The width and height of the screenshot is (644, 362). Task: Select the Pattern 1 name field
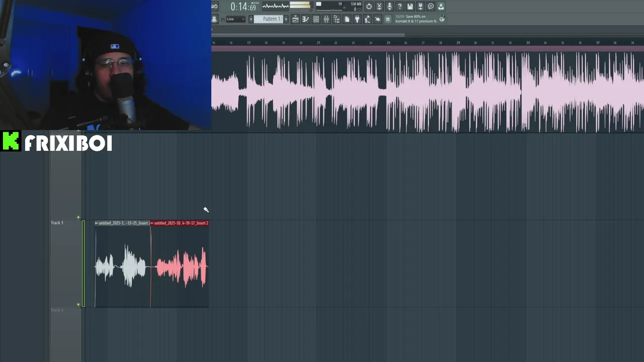click(268, 19)
